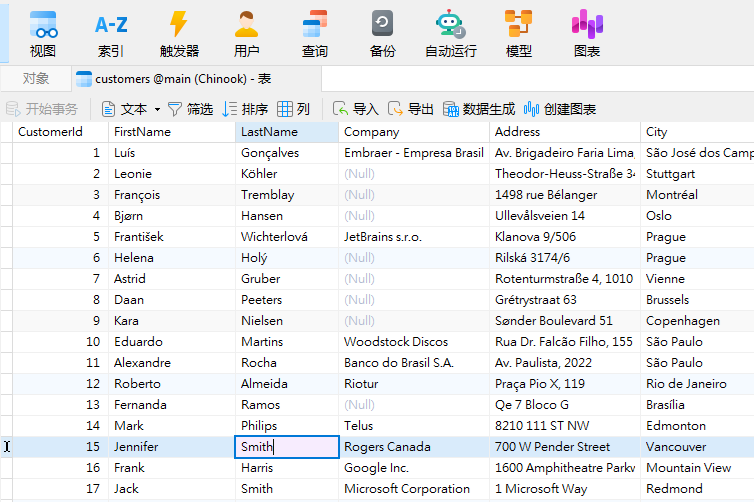This screenshot has width=754, height=502.
Task: Select the City column header
Action: coord(697,132)
